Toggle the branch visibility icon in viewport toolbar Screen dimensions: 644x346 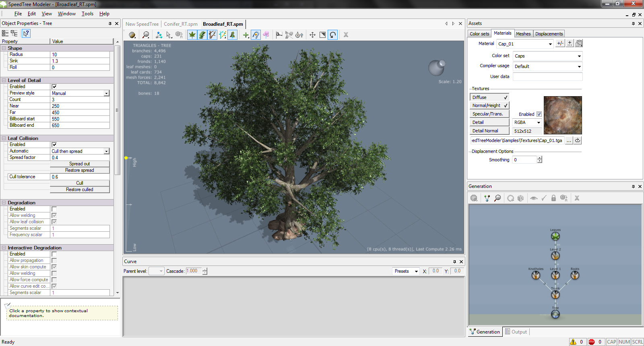(x=212, y=35)
